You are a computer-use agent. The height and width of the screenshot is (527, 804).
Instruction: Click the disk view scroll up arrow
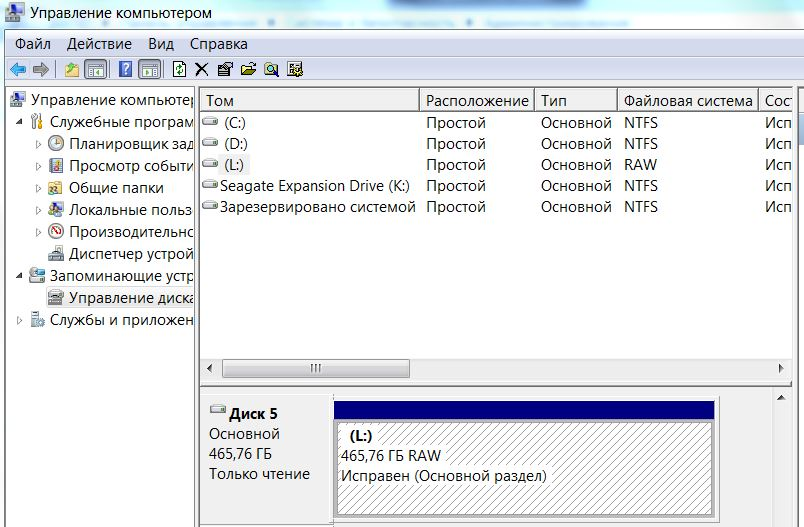781,398
